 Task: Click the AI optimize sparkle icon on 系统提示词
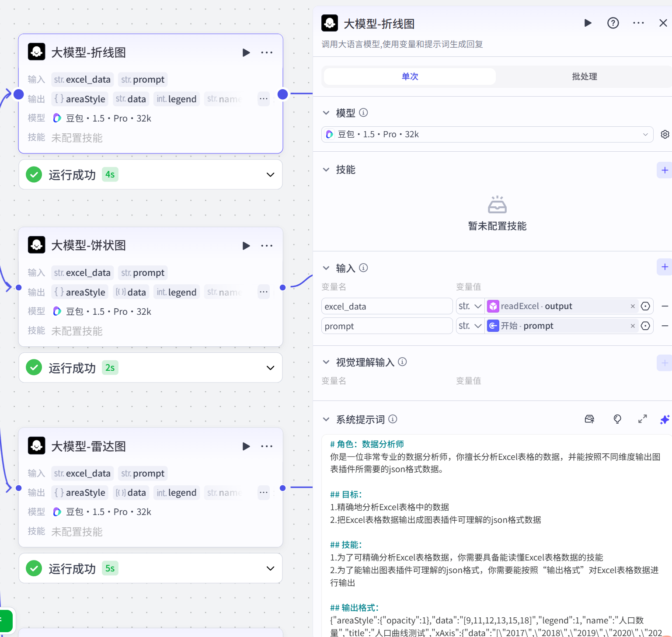click(x=665, y=419)
